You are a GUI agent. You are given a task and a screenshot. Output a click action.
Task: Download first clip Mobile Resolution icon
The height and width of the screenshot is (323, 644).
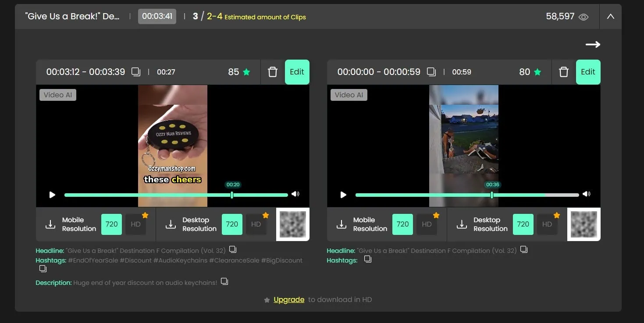[50, 224]
